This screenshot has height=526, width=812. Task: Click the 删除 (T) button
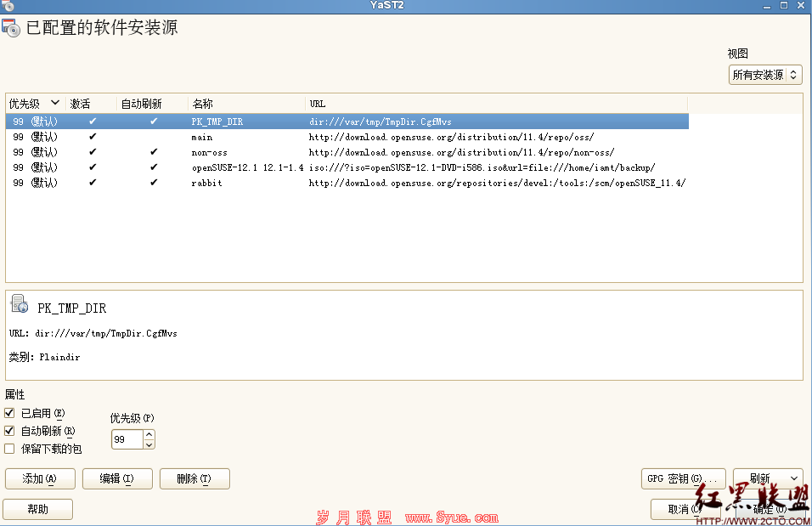pyautogui.click(x=195, y=479)
